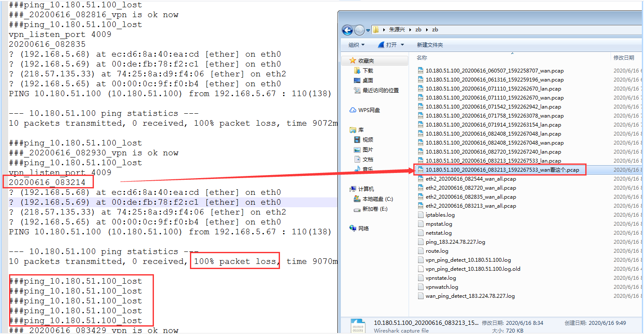The height and width of the screenshot is (336, 644).
Task: Expand the 打开 button dropdown arrow
Action: 402,45
